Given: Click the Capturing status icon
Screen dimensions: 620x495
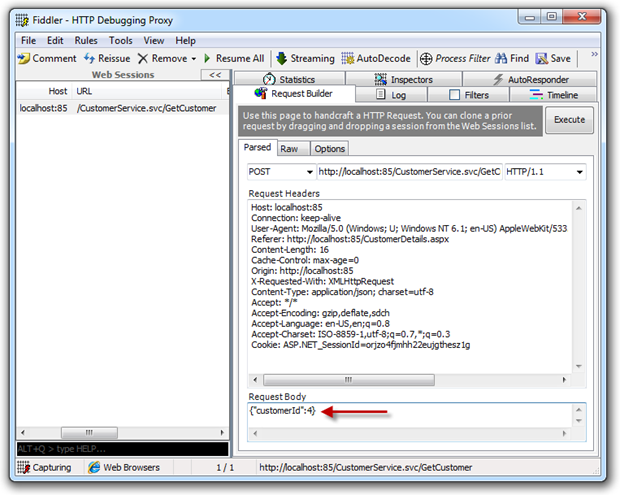Looking at the screenshot, I should pos(23,467).
